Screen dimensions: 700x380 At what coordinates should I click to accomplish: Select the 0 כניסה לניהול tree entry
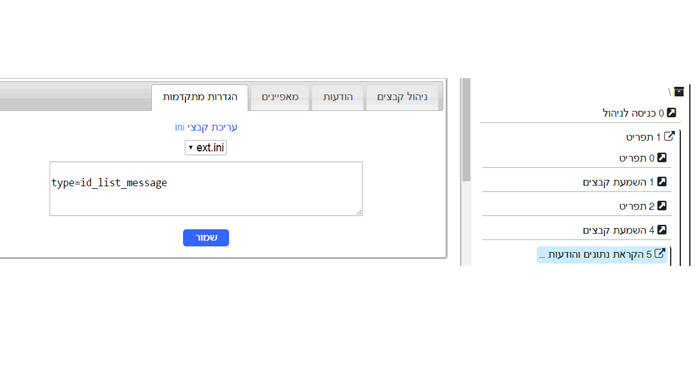click(639, 113)
